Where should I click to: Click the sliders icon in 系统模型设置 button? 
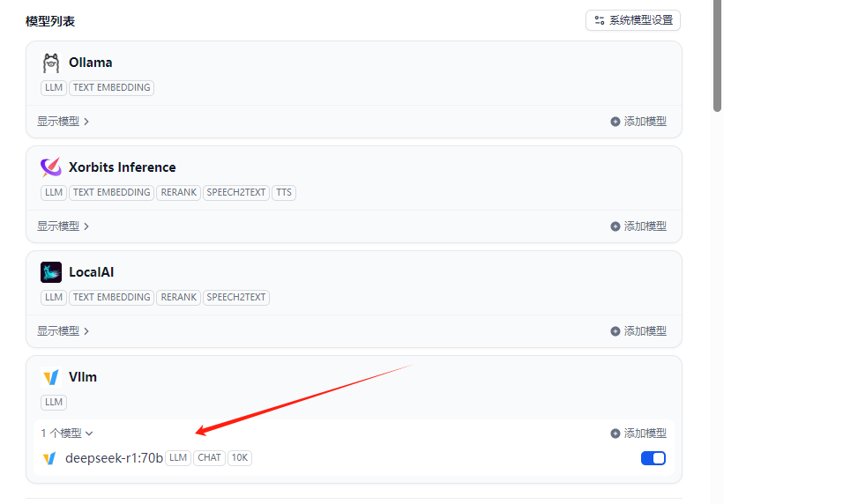(x=600, y=20)
